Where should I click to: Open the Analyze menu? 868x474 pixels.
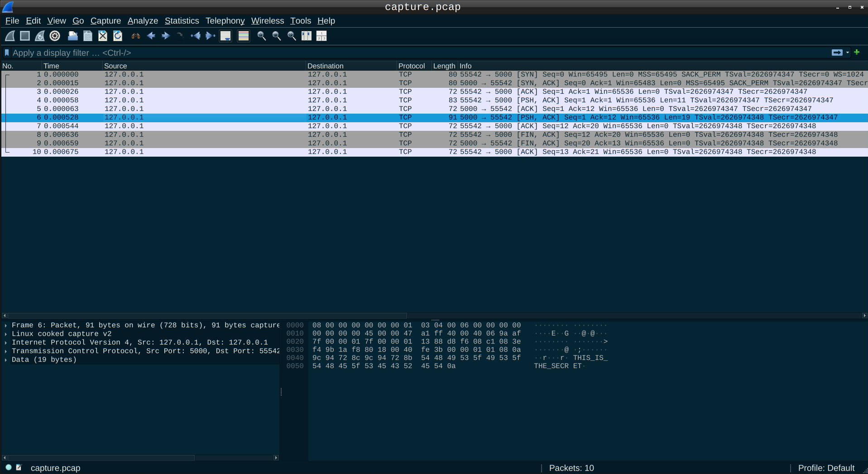coord(143,21)
